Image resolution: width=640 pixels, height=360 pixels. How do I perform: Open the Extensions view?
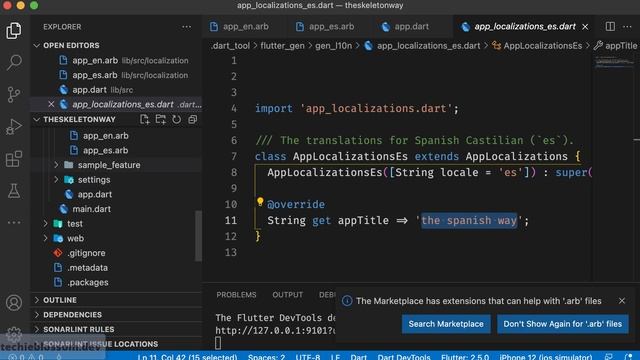(x=14, y=158)
